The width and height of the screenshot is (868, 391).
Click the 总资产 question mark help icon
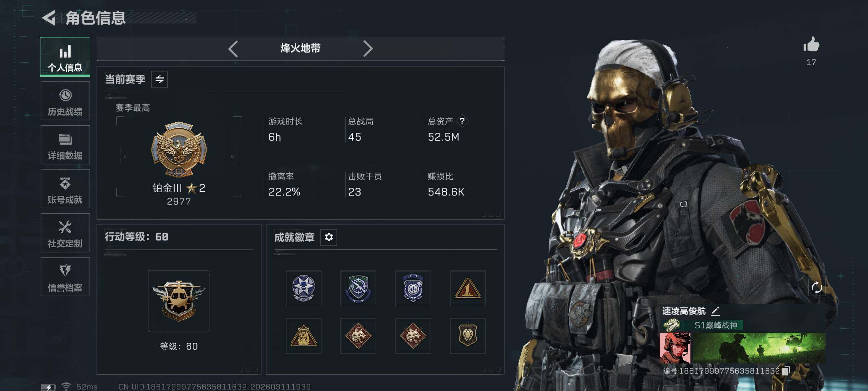[462, 121]
